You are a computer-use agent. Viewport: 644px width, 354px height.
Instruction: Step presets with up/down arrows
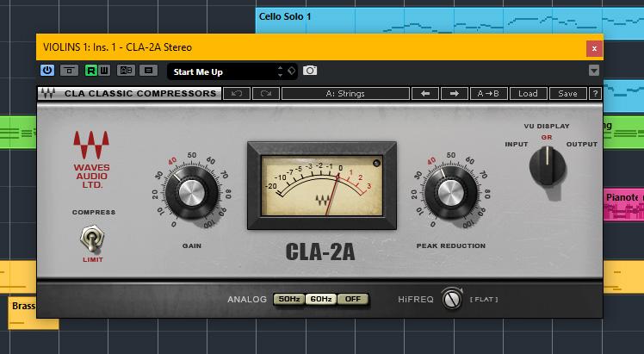(x=280, y=71)
